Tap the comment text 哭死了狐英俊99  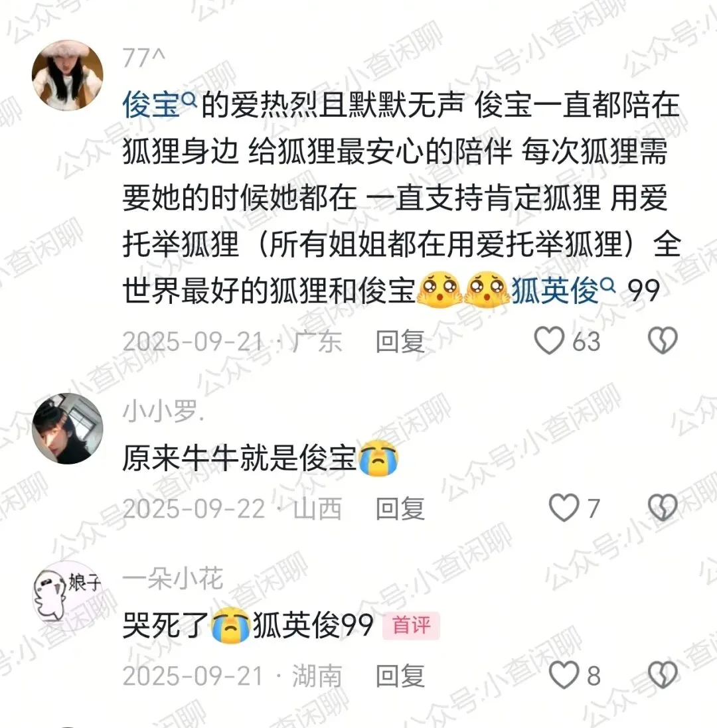click(248, 625)
